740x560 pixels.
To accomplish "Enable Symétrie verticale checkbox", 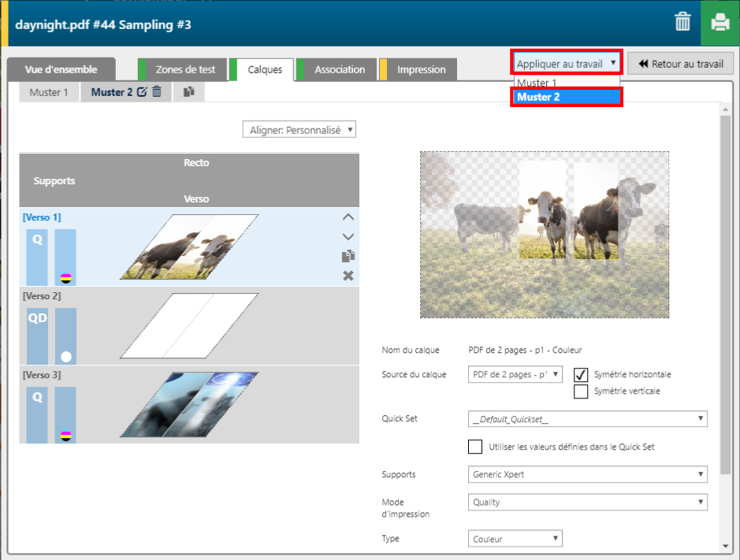I will point(581,391).
